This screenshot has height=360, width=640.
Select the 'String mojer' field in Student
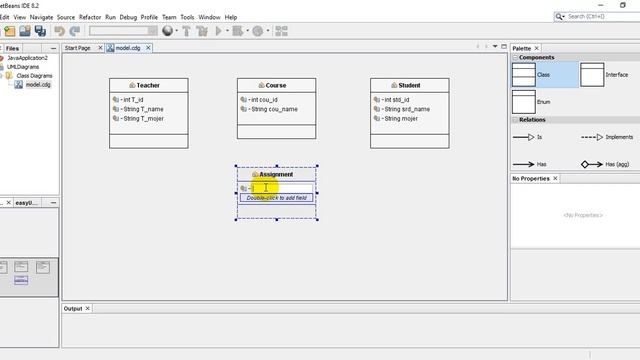(401, 118)
